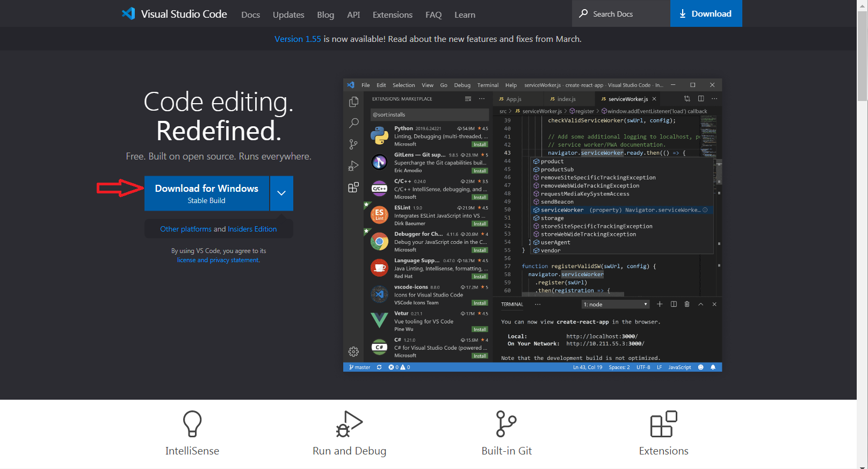Click the JavaScript language mode in the status bar
The width and height of the screenshot is (868, 469).
[x=679, y=367]
